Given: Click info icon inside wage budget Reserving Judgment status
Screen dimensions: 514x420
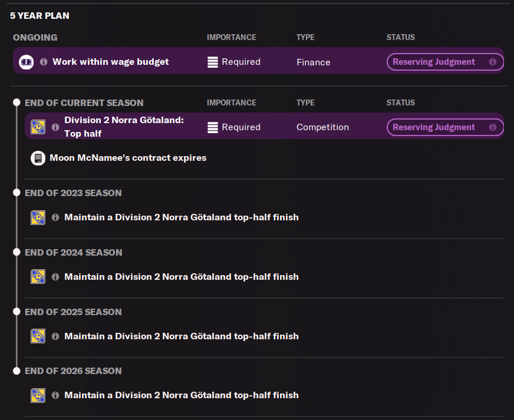Looking at the screenshot, I should 493,62.
